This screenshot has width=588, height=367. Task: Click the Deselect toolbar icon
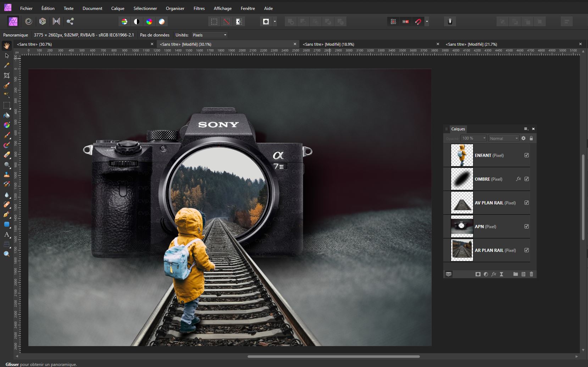point(227,22)
